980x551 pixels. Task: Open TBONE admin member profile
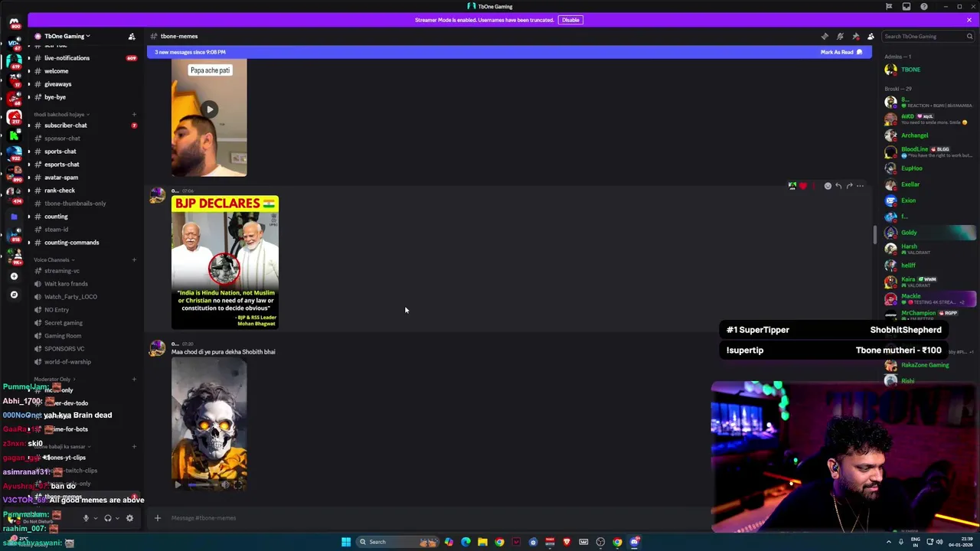[x=910, y=70]
